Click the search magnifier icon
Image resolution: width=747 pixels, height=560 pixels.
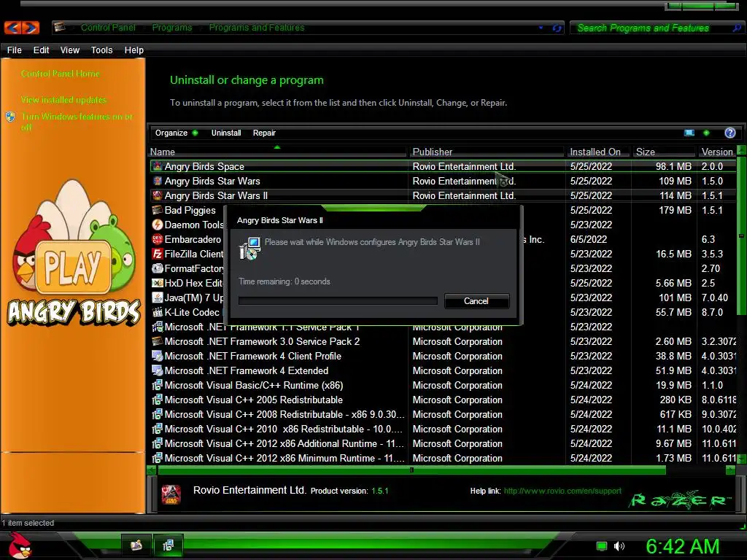[737, 28]
